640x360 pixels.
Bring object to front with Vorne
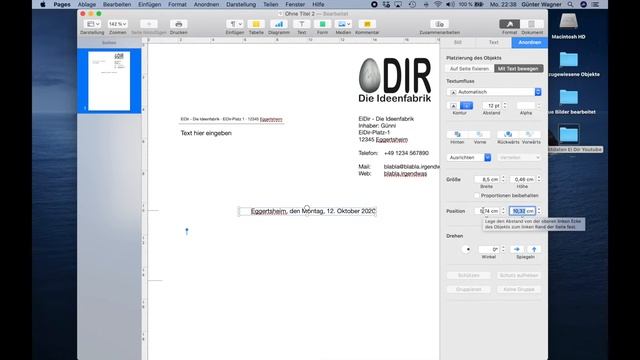(480, 134)
